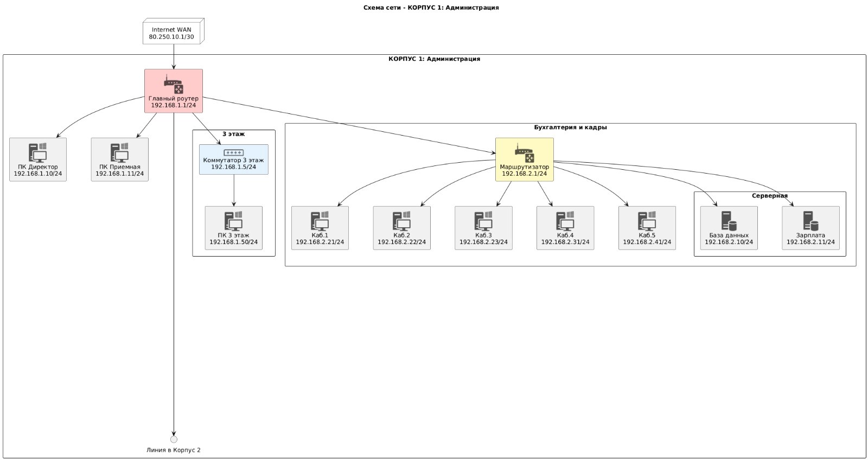
Task: Click the Каб.1 workstation icon
Action: tap(320, 221)
